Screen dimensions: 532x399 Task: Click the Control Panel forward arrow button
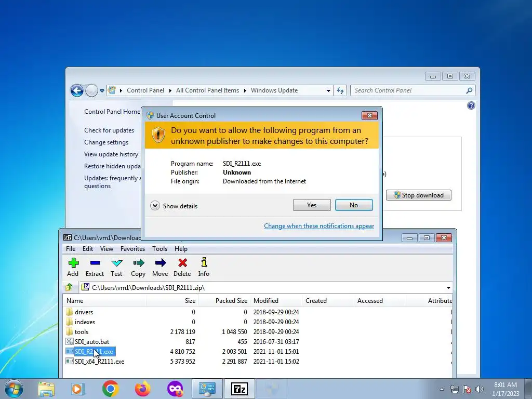(91, 90)
